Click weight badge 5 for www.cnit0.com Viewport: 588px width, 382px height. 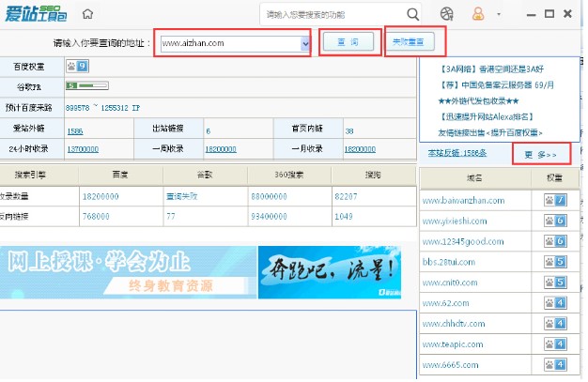click(x=555, y=282)
